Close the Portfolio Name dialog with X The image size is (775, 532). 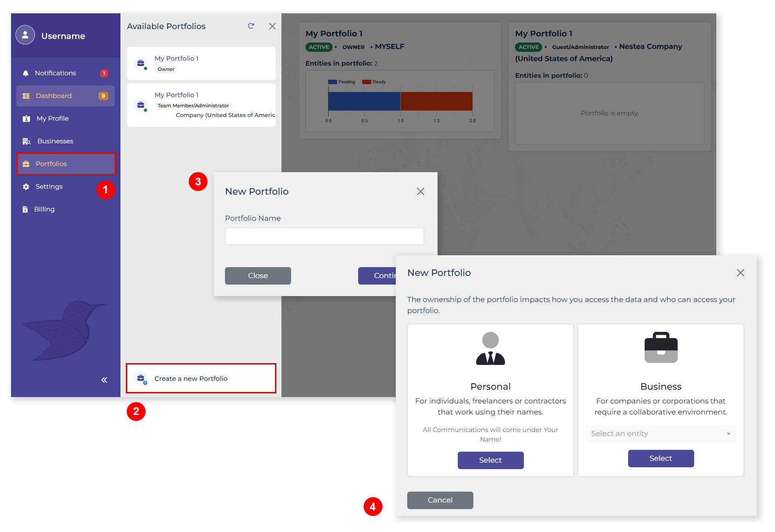point(421,191)
